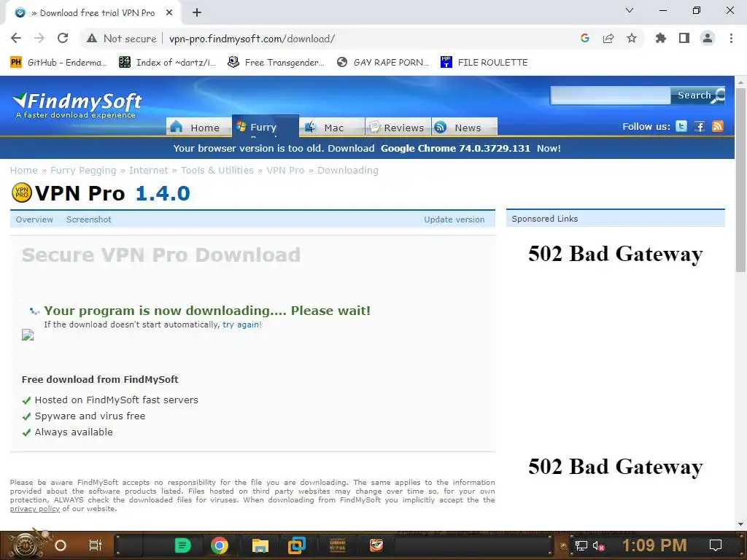Click the network icon in system tray
747x560 pixels.
[581, 545]
